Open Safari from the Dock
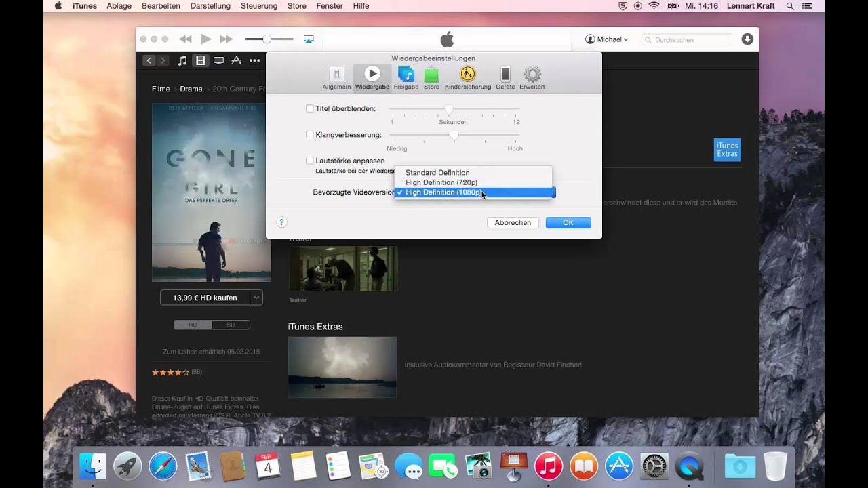The height and width of the screenshot is (488, 868). (x=163, y=466)
